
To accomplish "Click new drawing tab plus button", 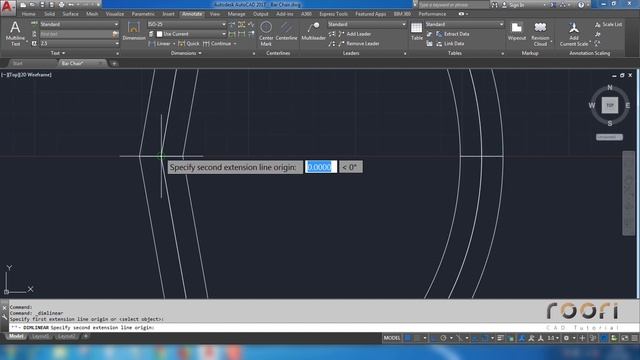I will [x=114, y=63].
